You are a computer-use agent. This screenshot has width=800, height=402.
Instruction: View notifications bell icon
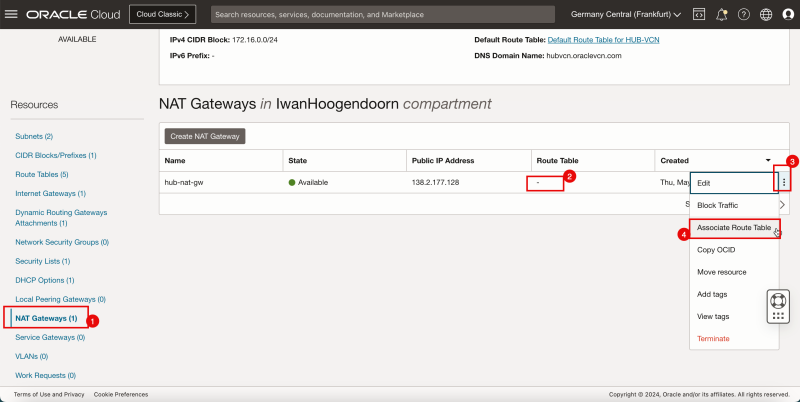721,15
